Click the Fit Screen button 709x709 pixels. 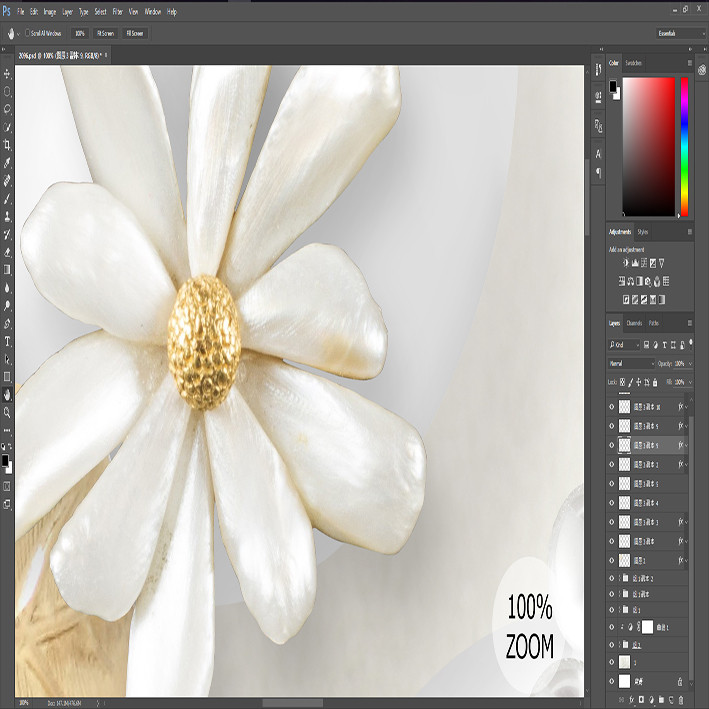pos(105,33)
